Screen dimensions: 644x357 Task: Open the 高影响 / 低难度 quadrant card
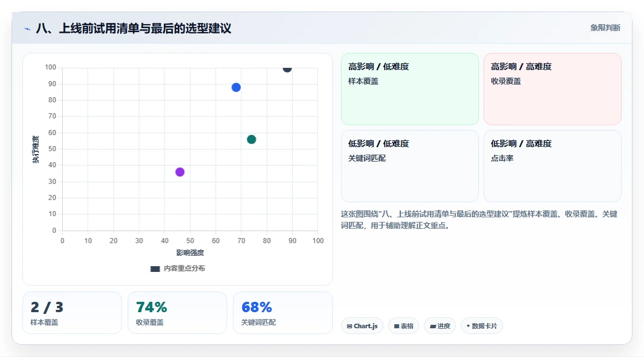tap(409, 89)
